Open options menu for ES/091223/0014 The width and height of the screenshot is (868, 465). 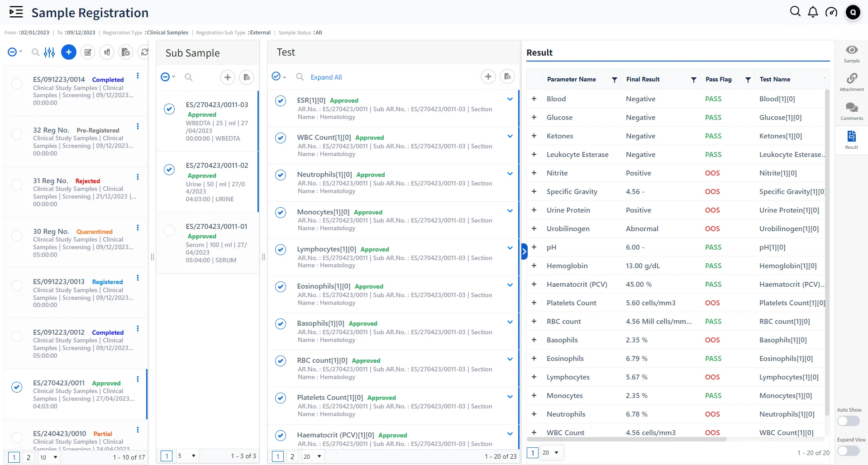(x=138, y=76)
